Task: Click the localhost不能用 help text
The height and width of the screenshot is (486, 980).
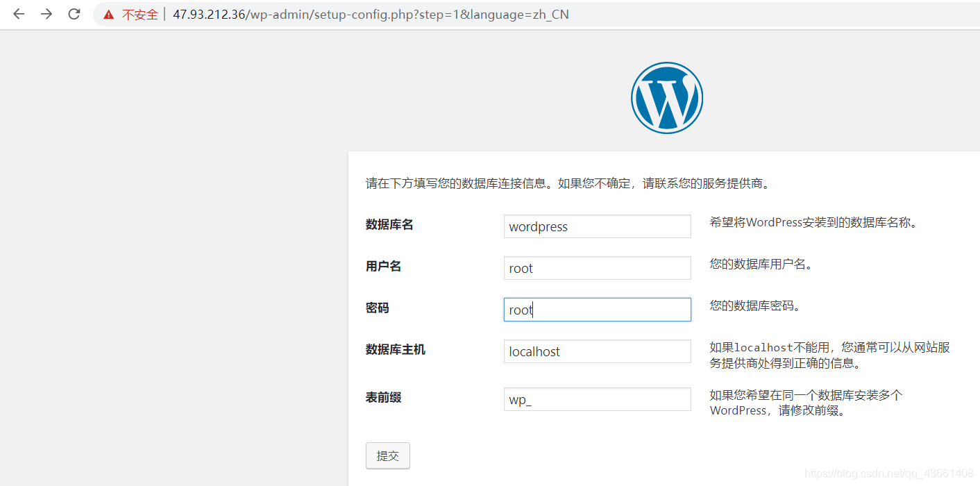Action: pyautogui.click(x=829, y=355)
